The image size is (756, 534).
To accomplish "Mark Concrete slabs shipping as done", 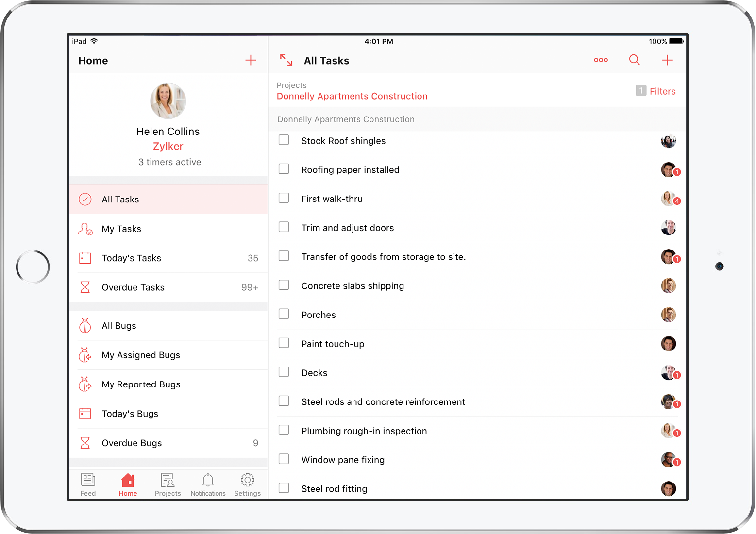I will (284, 285).
